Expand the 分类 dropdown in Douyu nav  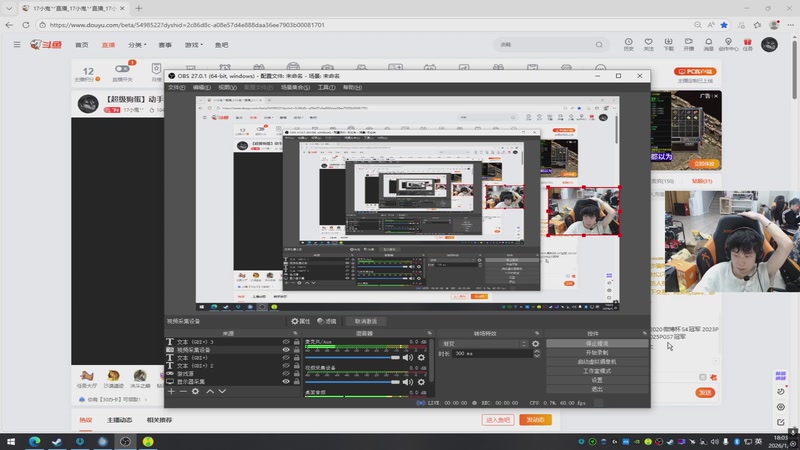click(x=137, y=45)
